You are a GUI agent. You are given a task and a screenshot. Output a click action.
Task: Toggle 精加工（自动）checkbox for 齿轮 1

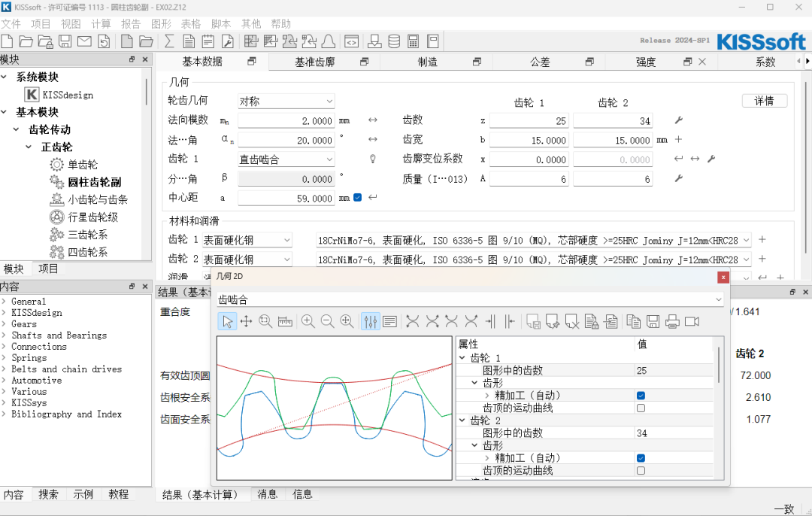click(x=641, y=396)
